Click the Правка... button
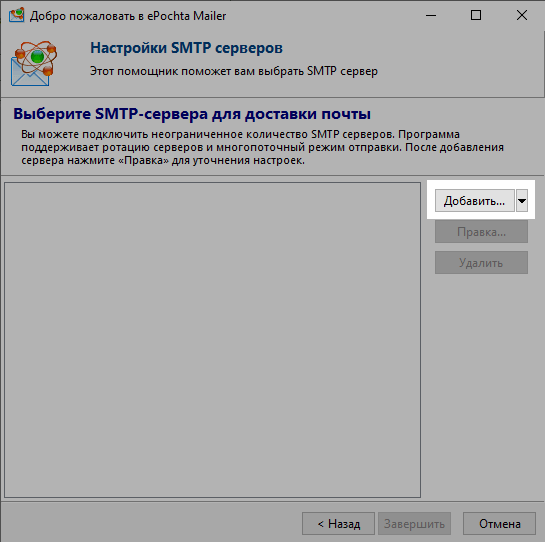This screenshot has height=542, width=545. coord(481,232)
